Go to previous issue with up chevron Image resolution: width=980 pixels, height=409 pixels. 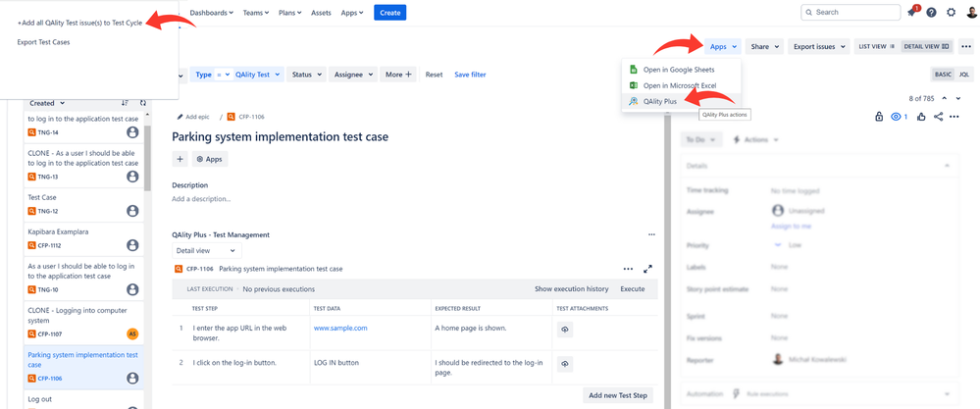pyautogui.click(x=945, y=99)
